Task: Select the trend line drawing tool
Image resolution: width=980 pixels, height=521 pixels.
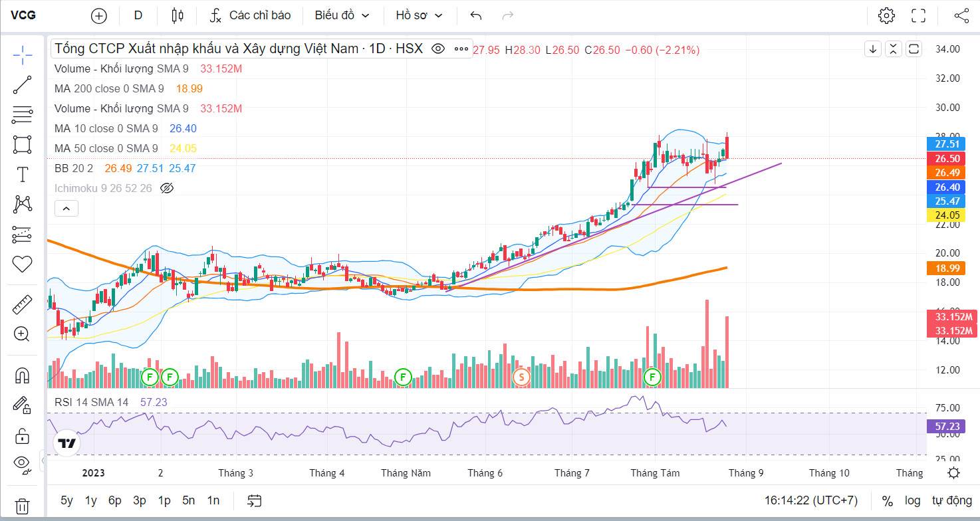Action: pos(22,84)
